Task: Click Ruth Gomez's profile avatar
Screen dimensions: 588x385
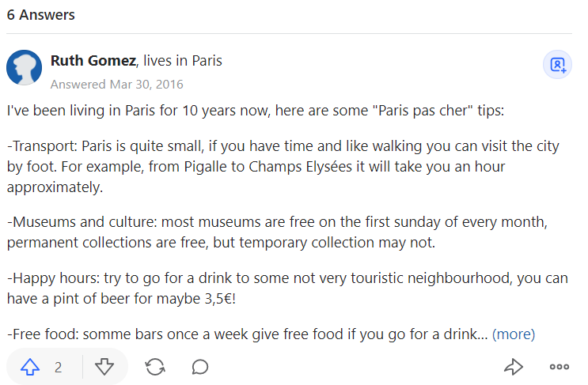Action: point(25,67)
